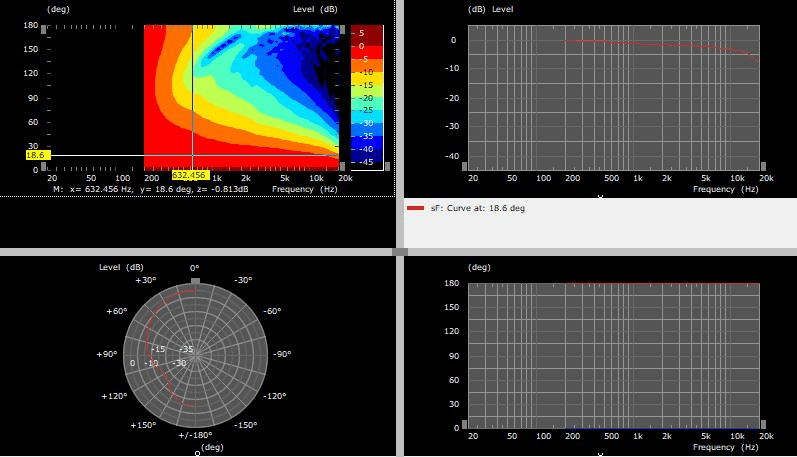797x457 pixels.
Task: Click the 180 deg axis handle on contour plot
Action: pyautogui.click(x=44, y=31)
